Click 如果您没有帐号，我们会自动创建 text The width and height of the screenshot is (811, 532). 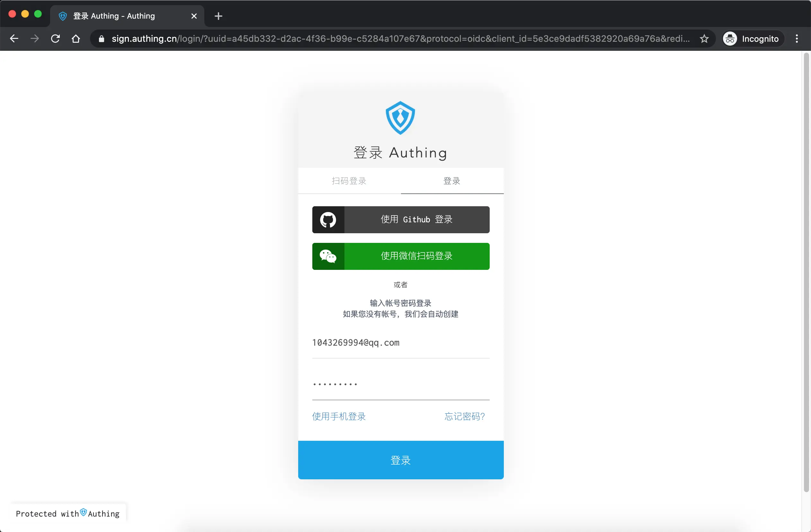click(x=401, y=314)
